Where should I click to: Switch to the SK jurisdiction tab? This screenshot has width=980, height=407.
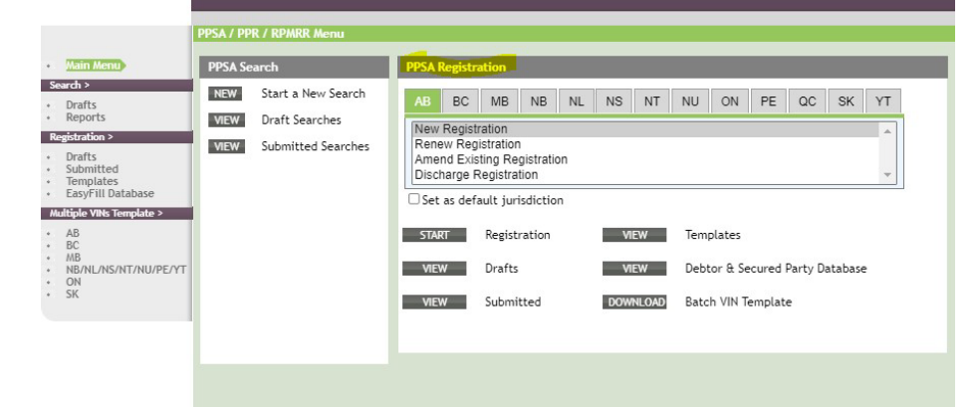(x=846, y=102)
